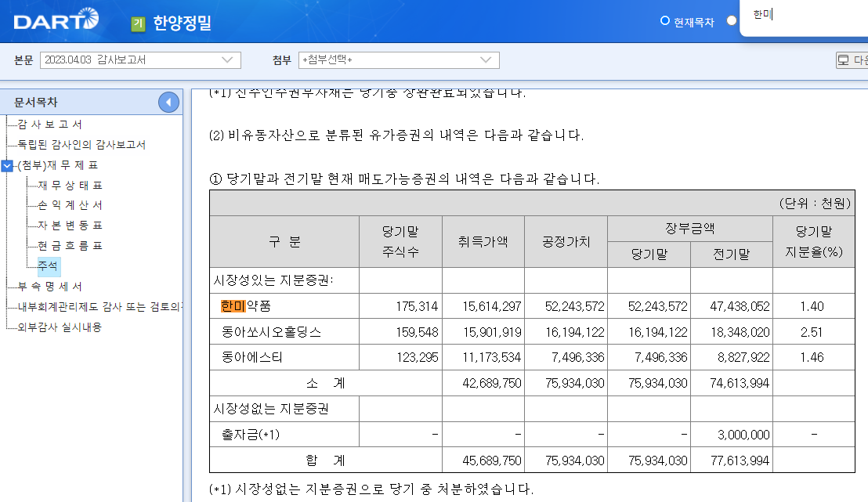Screen dimensions: 868x502
Task: Toggle the checkmark expander on (첨부)재무제표
Action: point(9,166)
